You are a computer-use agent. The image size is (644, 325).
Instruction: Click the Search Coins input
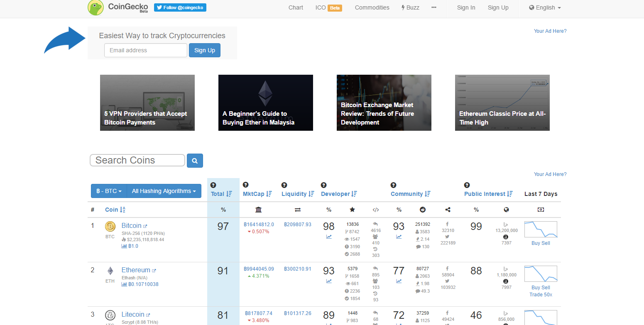tap(137, 160)
